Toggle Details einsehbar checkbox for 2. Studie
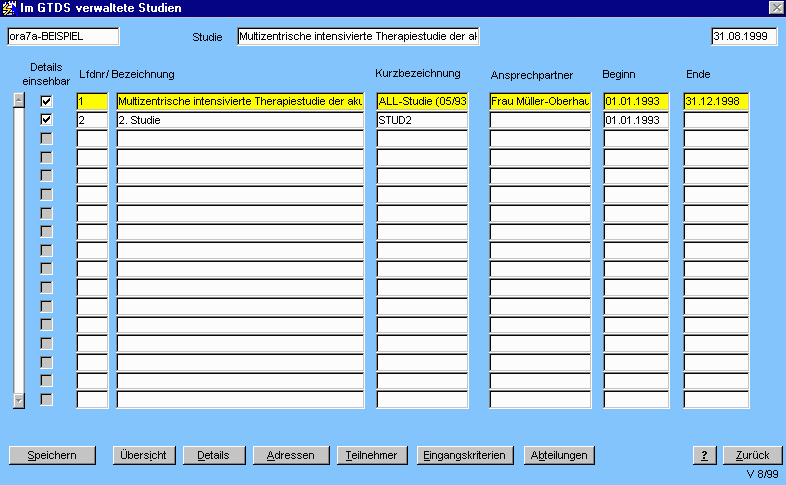The width and height of the screenshot is (786, 485). point(46,120)
